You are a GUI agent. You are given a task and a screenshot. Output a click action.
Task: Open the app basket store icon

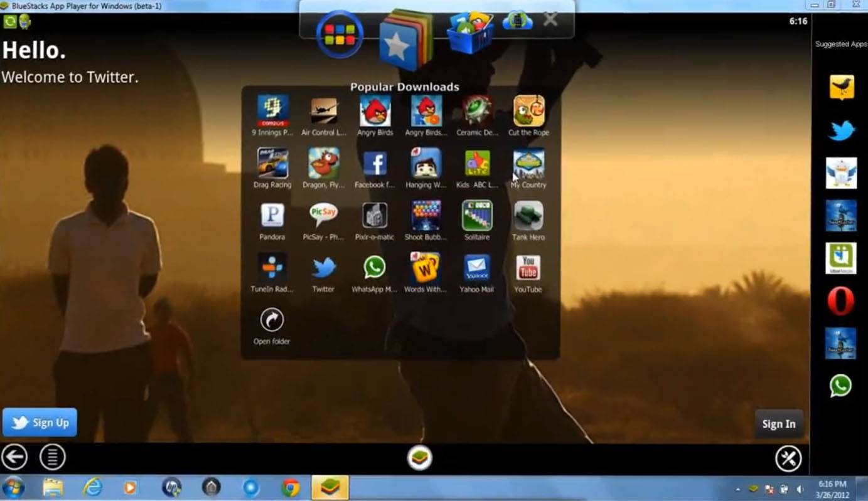click(x=470, y=31)
